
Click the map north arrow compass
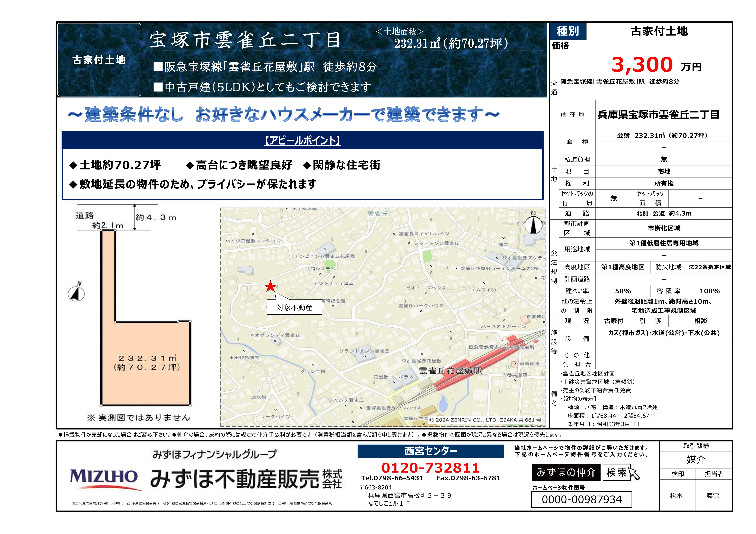[x=533, y=225]
